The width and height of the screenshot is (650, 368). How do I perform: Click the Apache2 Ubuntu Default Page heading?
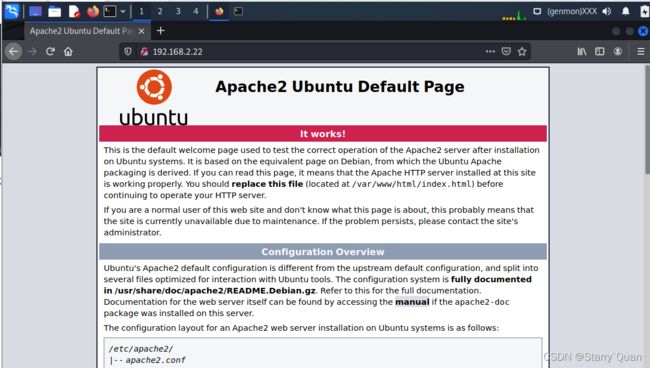tap(340, 87)
